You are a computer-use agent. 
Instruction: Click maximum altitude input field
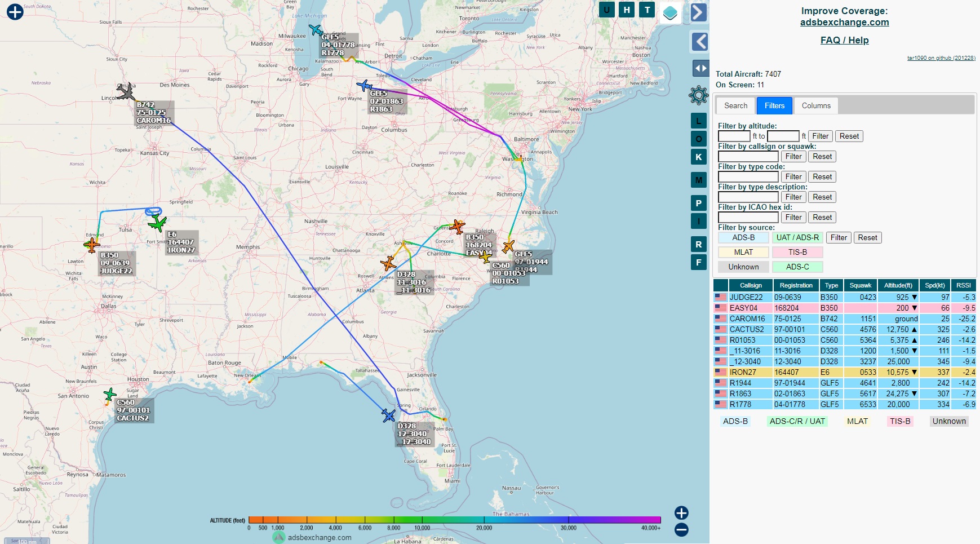(783, 136)
